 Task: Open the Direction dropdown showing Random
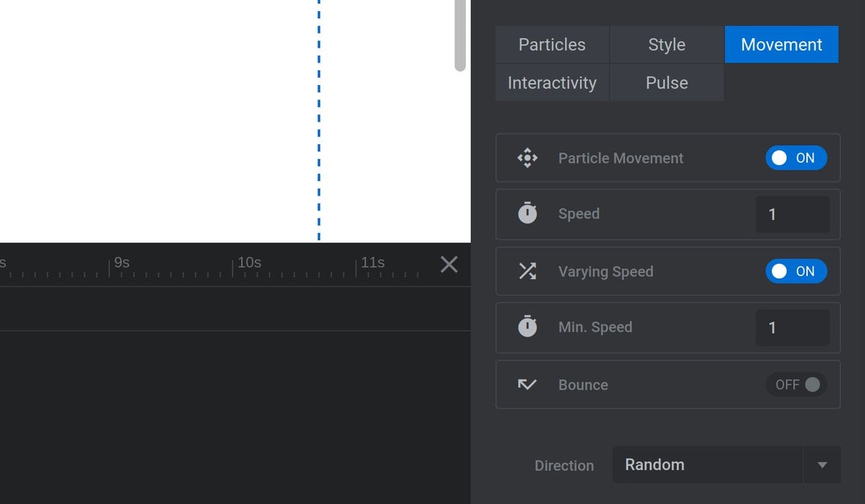[726, 465]
